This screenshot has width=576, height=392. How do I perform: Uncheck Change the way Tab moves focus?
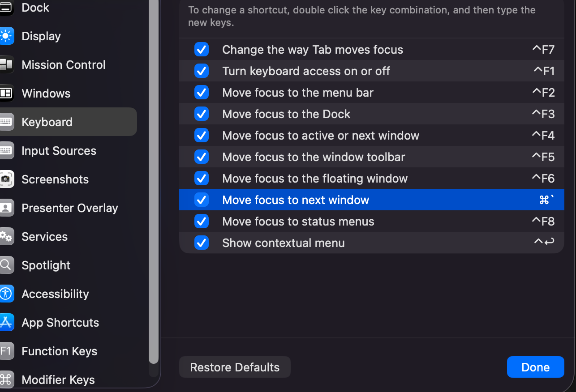(x=202, y=50)
